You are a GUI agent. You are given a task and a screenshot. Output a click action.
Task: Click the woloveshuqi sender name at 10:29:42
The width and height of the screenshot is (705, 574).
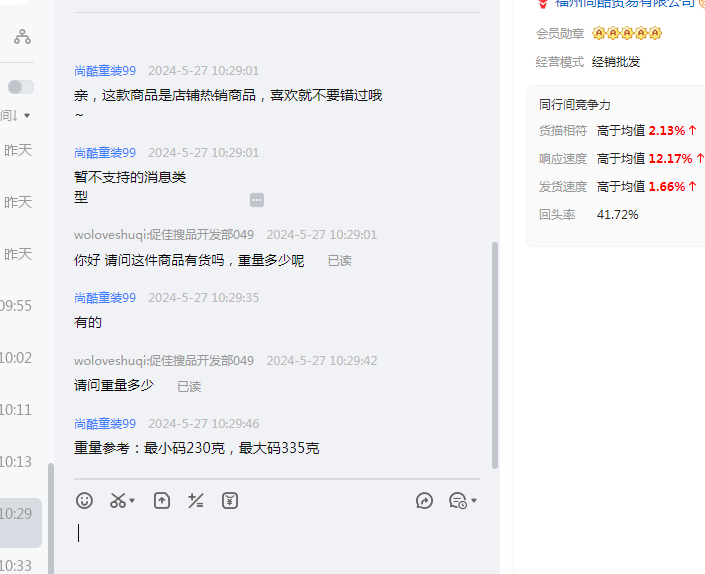pyautogui.click(x=163, y=360)
